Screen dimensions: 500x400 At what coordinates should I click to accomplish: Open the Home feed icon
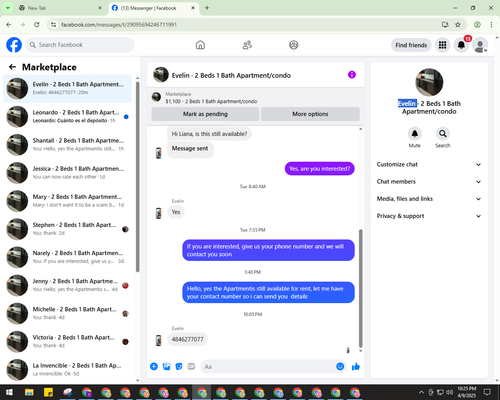(200, 45)
